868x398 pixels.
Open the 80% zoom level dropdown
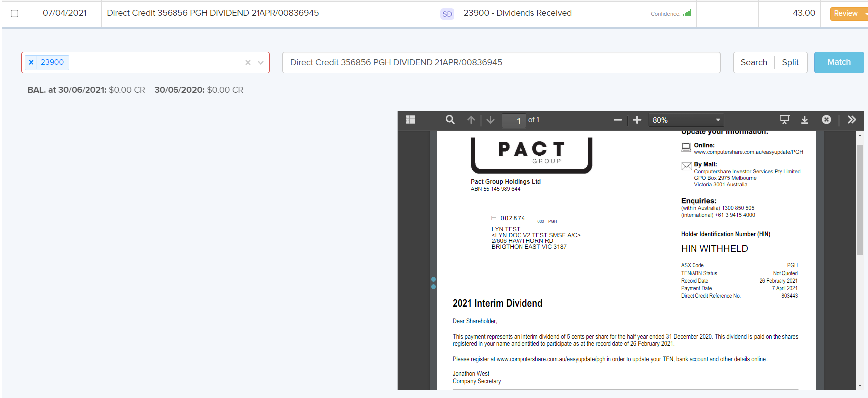point(687,120)
